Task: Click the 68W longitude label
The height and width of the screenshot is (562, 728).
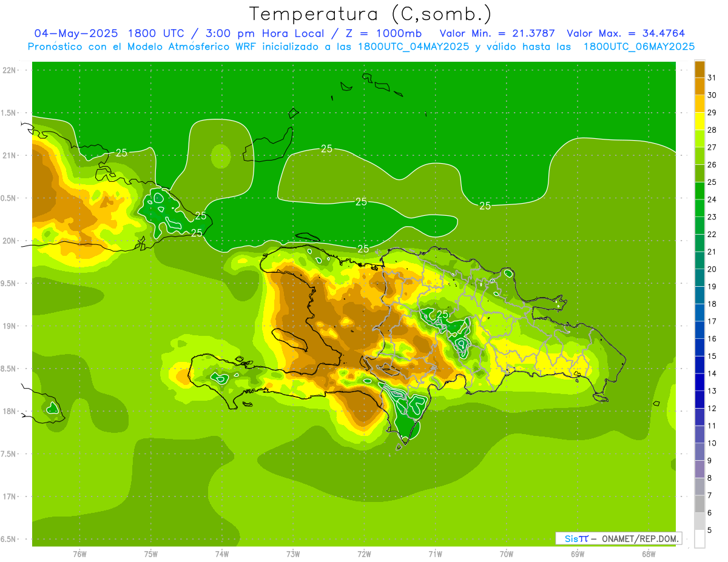Action: [x=649, y=554]
